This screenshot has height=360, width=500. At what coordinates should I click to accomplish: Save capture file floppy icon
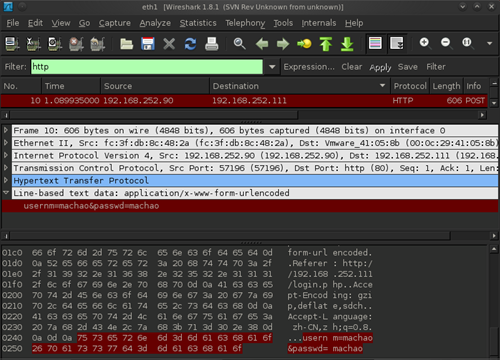[148, 43]
